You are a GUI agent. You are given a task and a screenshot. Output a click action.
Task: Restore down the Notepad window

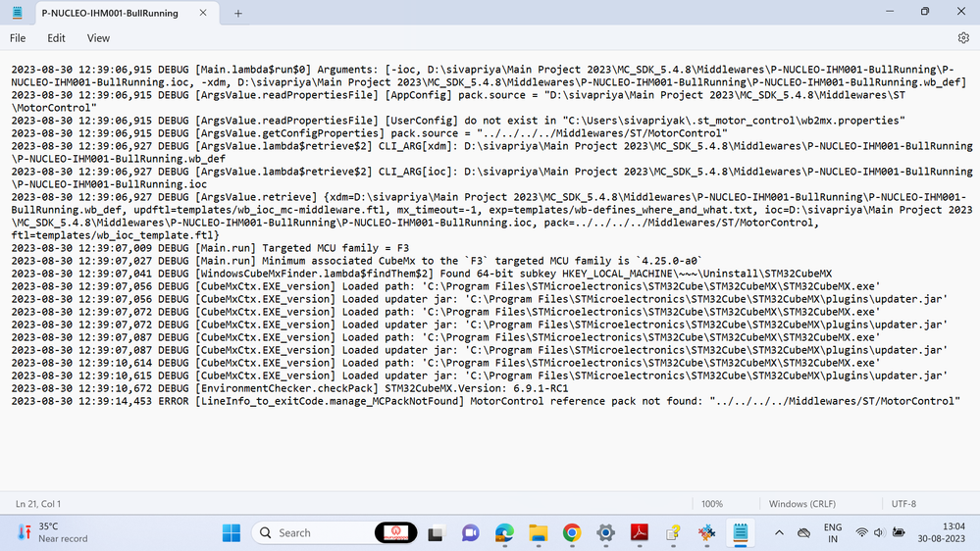(x=925, y=11)
